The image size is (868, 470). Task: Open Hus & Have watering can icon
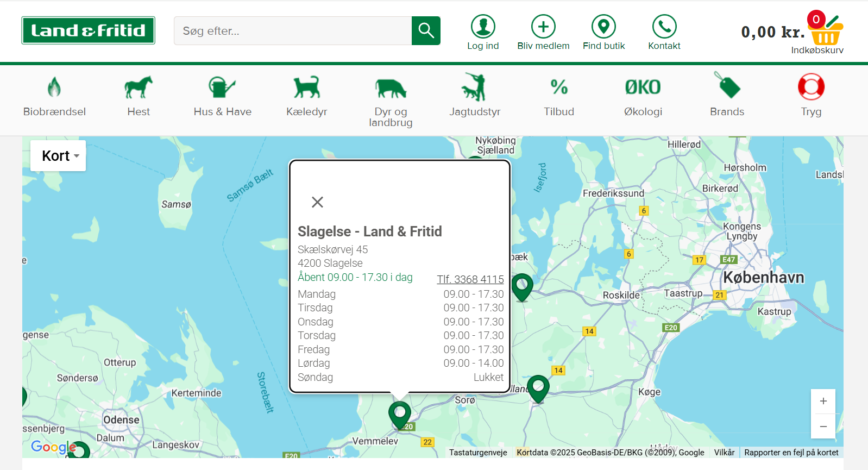coord(222,87)
